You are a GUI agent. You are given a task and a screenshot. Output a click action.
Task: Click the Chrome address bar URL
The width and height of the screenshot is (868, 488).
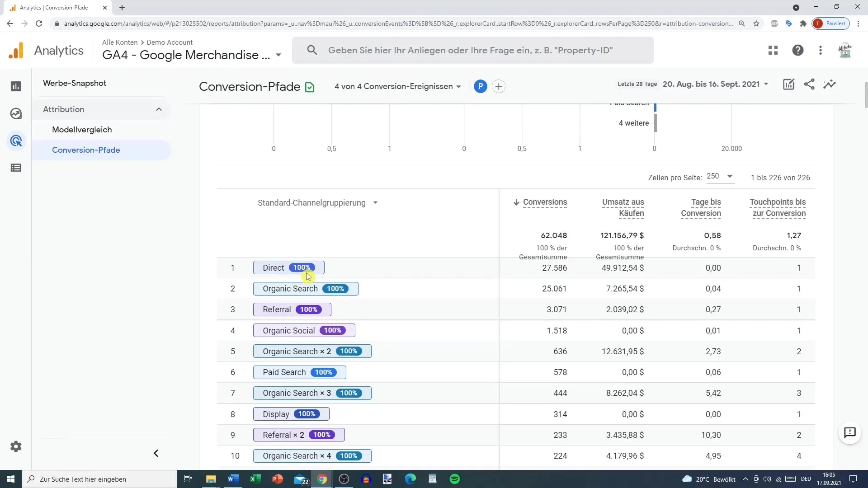[x=398, y=23]
